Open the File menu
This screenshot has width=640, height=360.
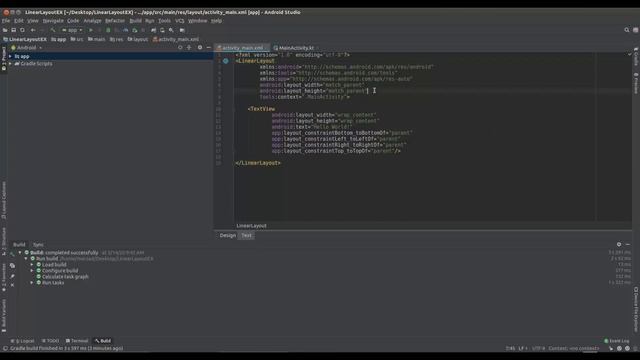tap(6, 21)
